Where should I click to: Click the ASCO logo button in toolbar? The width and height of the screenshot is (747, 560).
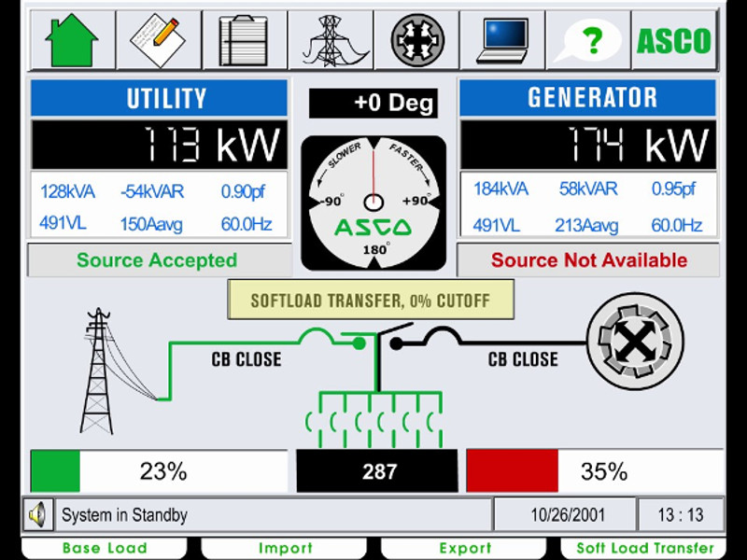tap(674, 40)
